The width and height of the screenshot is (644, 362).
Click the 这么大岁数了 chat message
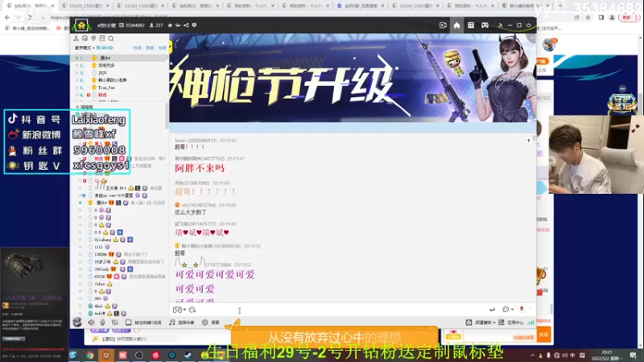pos(191,212)
